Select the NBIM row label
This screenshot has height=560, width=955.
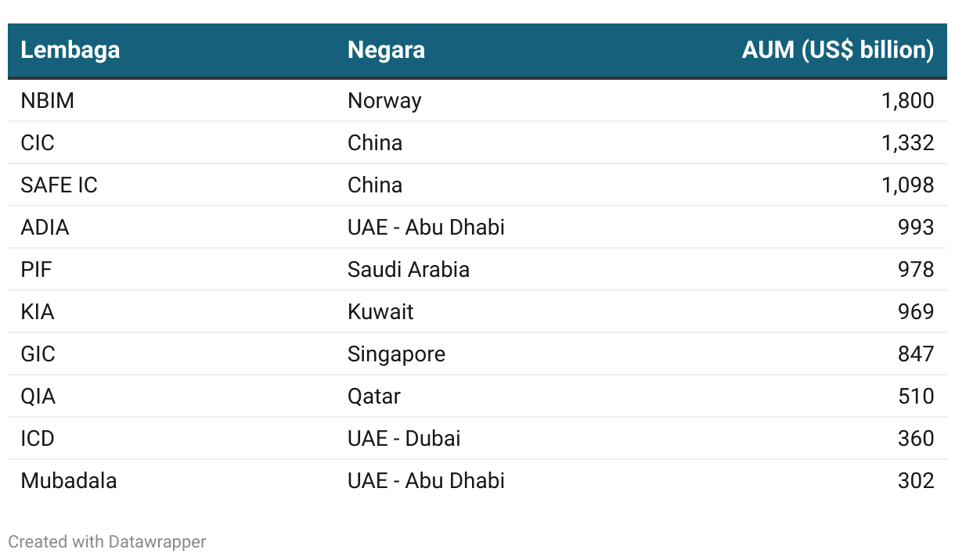point(48,101)
